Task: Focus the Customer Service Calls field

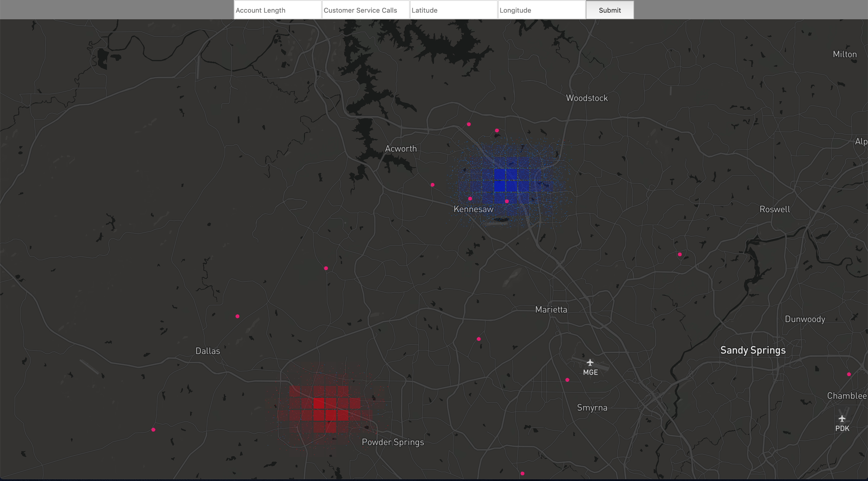Action: (365, 10)
